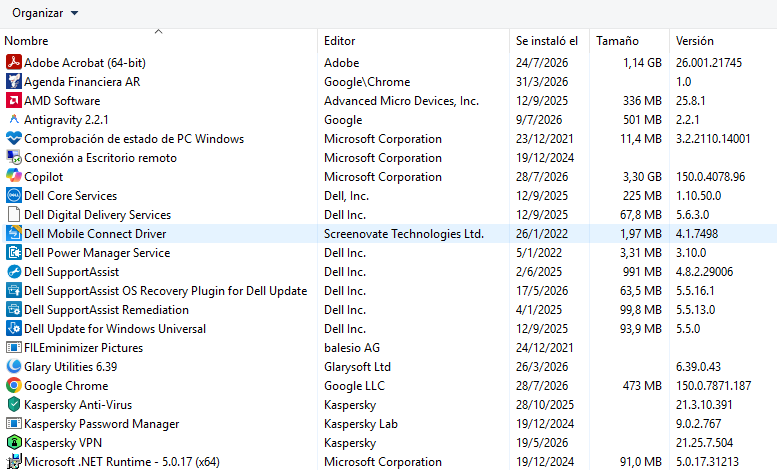Click the AMD Software icon

pyautogui.click(x=14, y=101)
